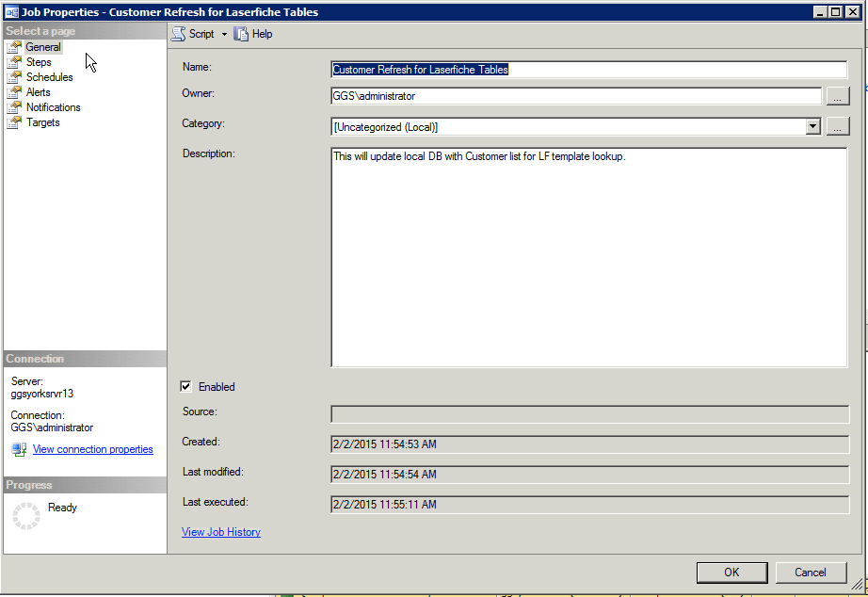Click the Created date field
This screenshot has width=868, height=597.
[x=590, y=444]
